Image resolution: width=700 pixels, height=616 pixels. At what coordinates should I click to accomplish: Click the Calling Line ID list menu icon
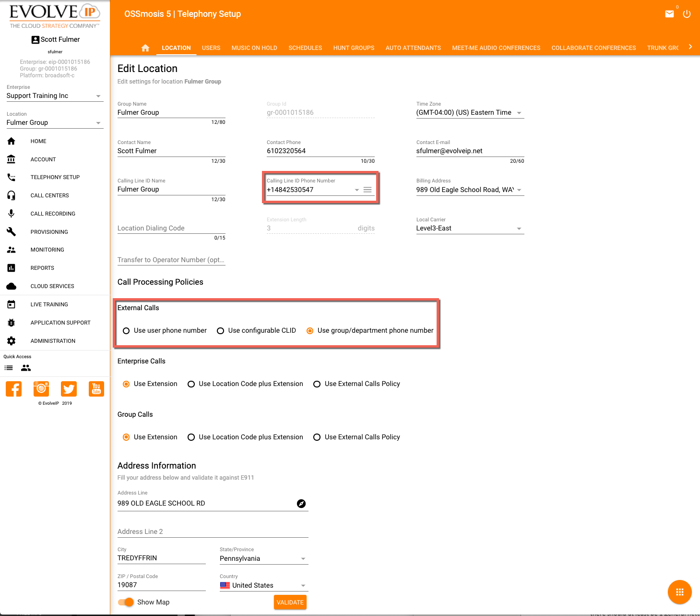point(368,190)
